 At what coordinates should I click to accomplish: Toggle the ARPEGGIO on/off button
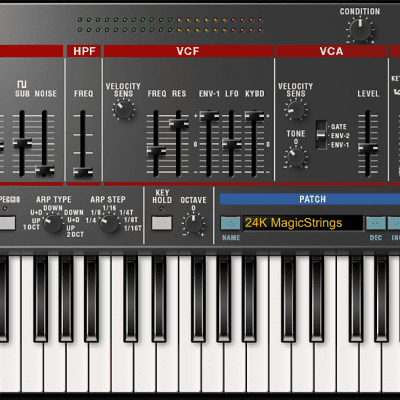pyautogui.click(x=7, y=223)
